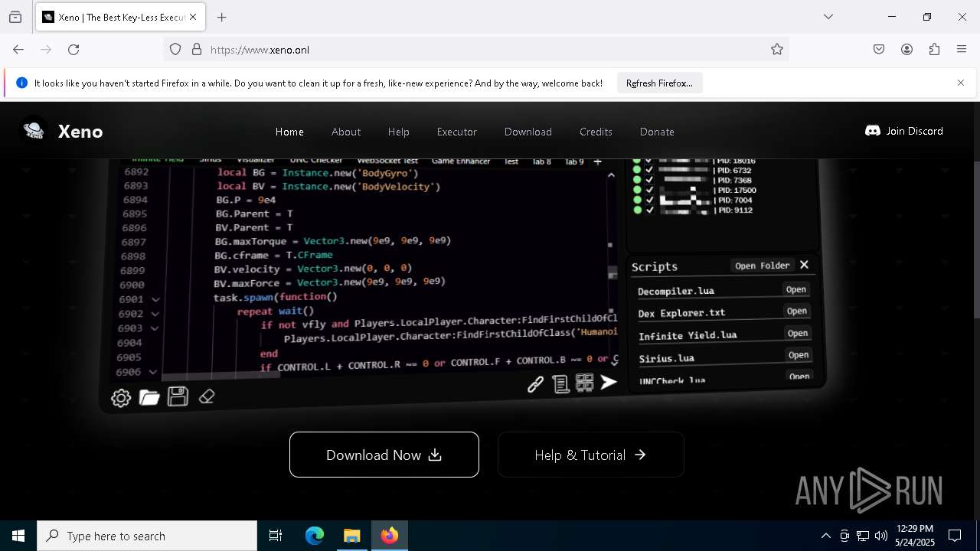Collapse code fold at line 6903
The width and height of the screenshot is (980, 551).
point(154,328)
